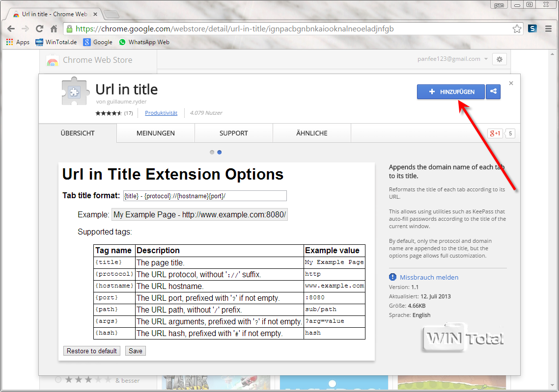Open a new browser tab
This screenshot has height=392, width=559.
(112, 14)
